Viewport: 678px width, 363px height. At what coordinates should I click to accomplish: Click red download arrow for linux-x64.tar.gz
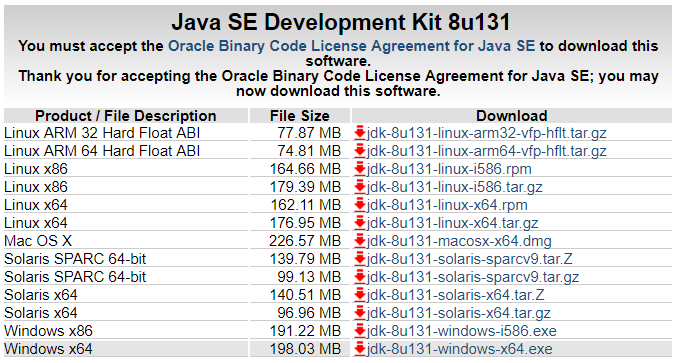[360, 223]
